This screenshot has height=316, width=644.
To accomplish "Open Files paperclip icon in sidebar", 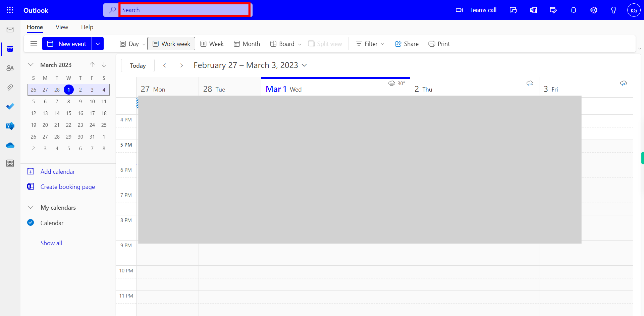I will (10, 88).
